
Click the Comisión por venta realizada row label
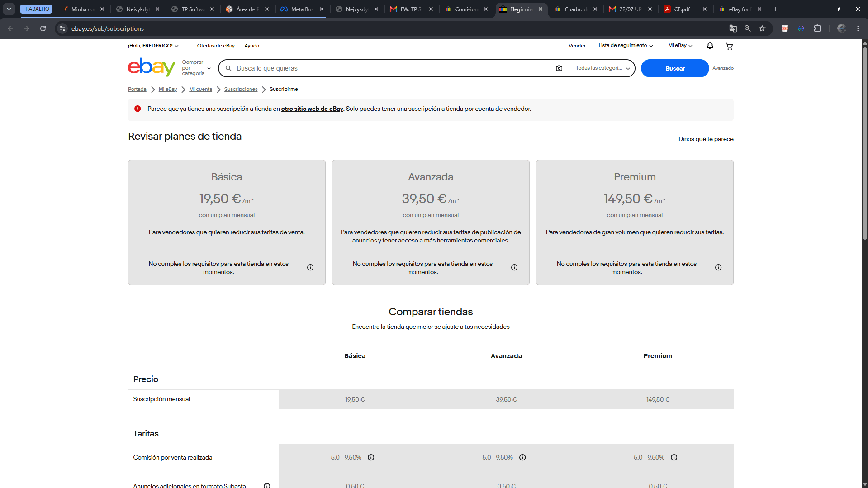tap(173, 458)
